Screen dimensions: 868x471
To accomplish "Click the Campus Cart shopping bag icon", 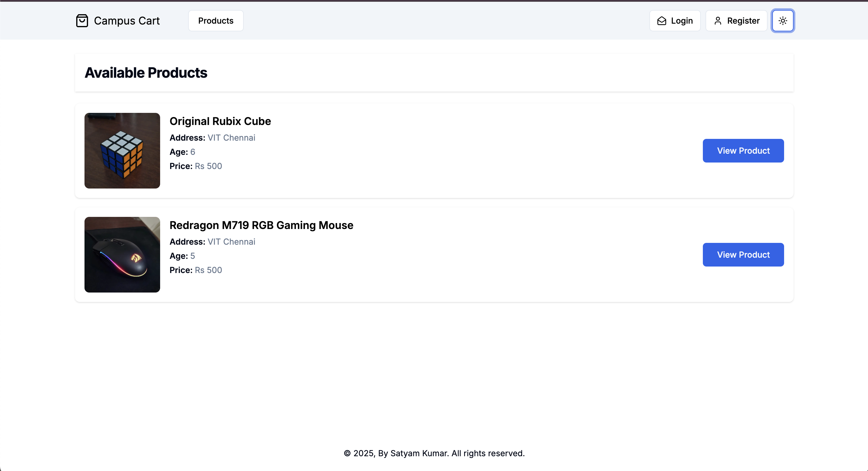I will pos(82,21).
